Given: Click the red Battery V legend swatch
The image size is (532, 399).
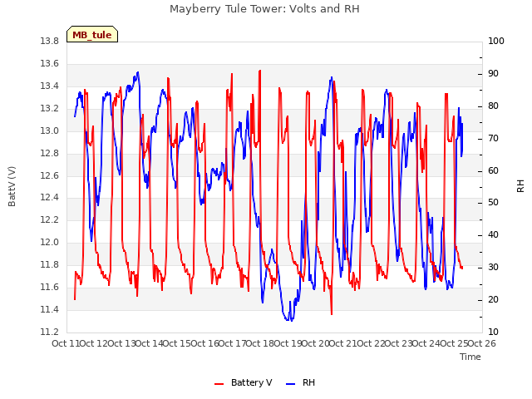Looking at the screenshot, I should coord(219,384).
